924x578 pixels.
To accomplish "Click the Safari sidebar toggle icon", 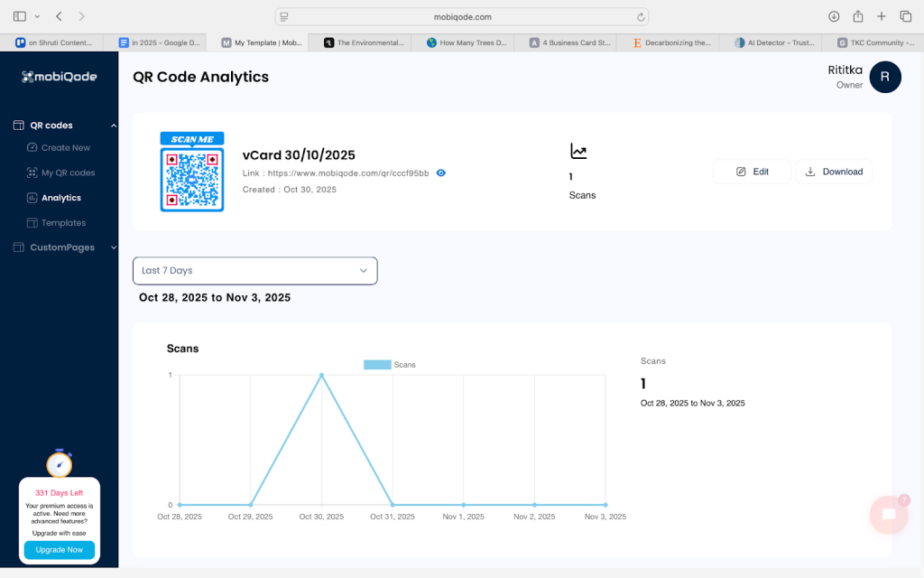I will point(20,16).
